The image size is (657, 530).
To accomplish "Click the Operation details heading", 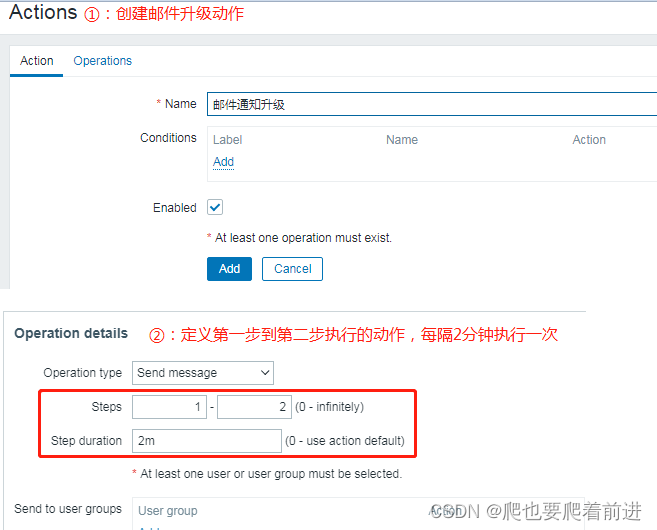I will 71,333.
